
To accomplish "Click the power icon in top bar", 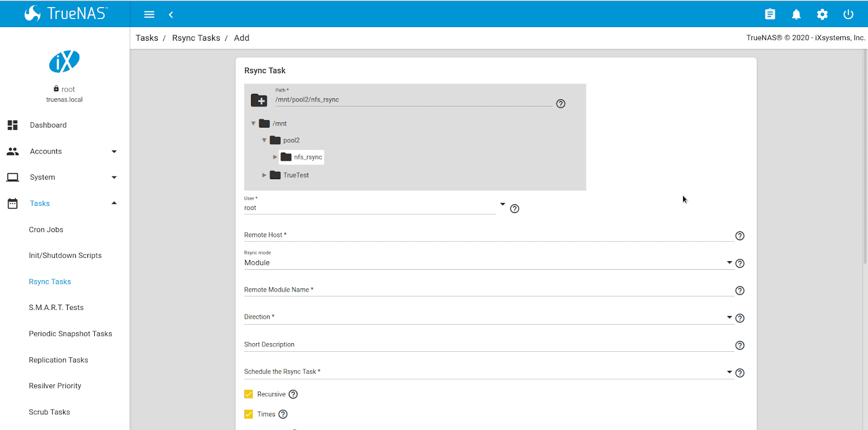I will [x=848, y=15].
